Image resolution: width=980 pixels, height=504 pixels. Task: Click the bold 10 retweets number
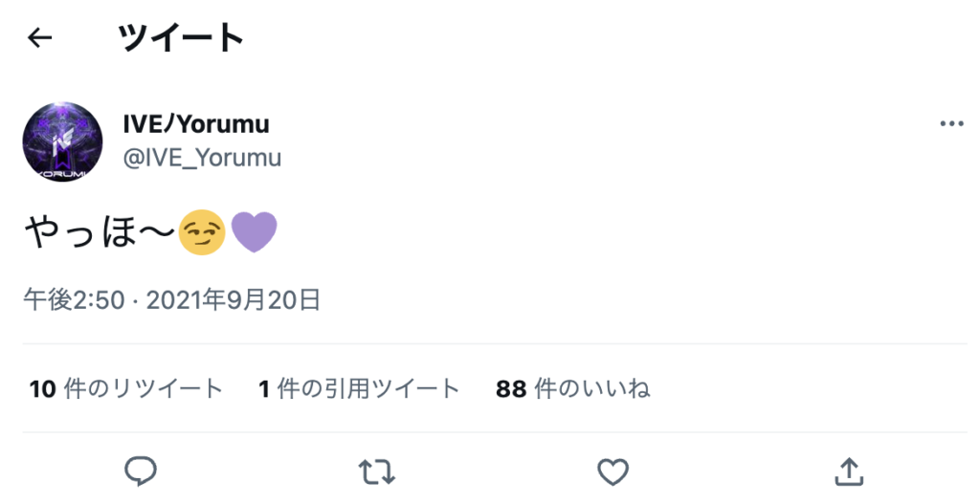(42, 389)
